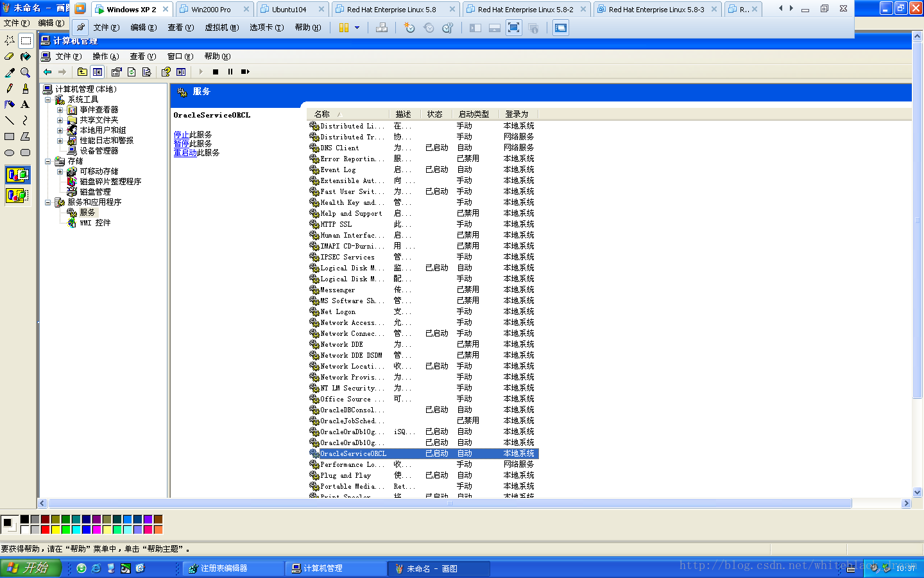The image size is (924, 578).
Task: Click the VMware pin toolbar pushpin icon
Action: pos(80,28)
